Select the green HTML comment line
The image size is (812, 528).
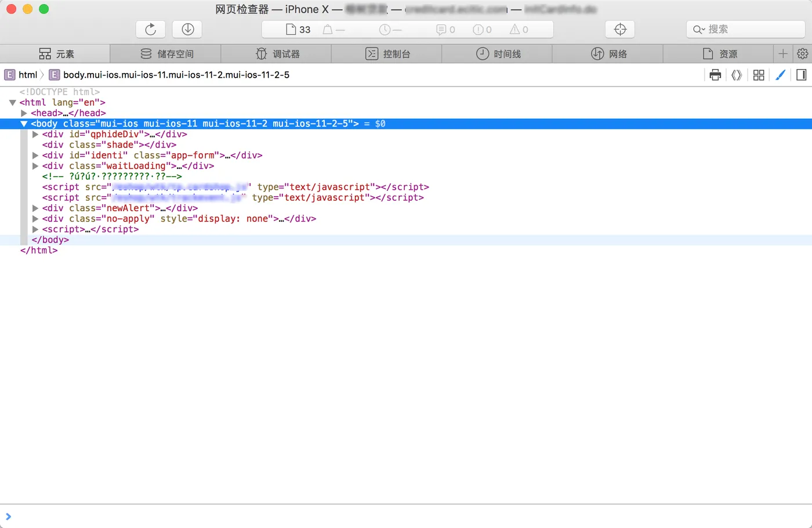[112, 176]
